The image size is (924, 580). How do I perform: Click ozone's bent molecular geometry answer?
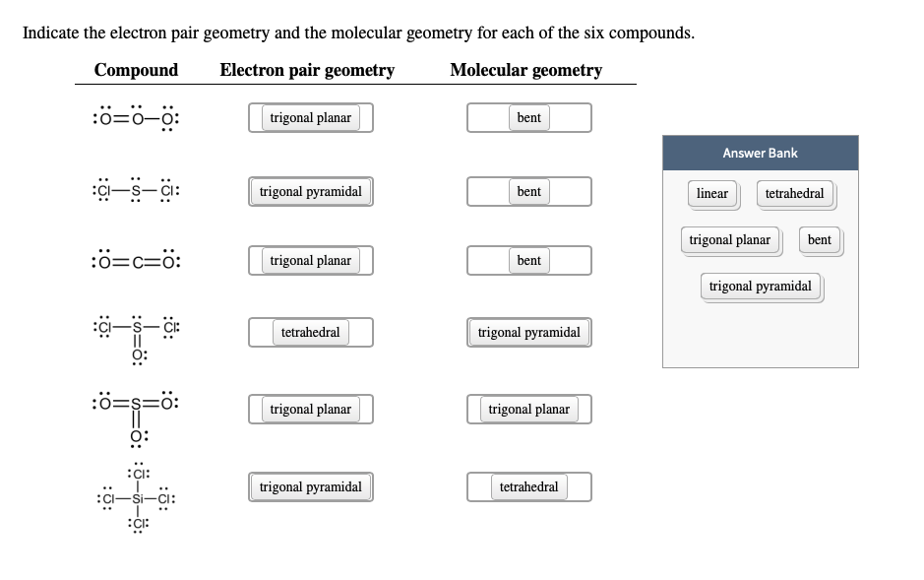[528, 117]
